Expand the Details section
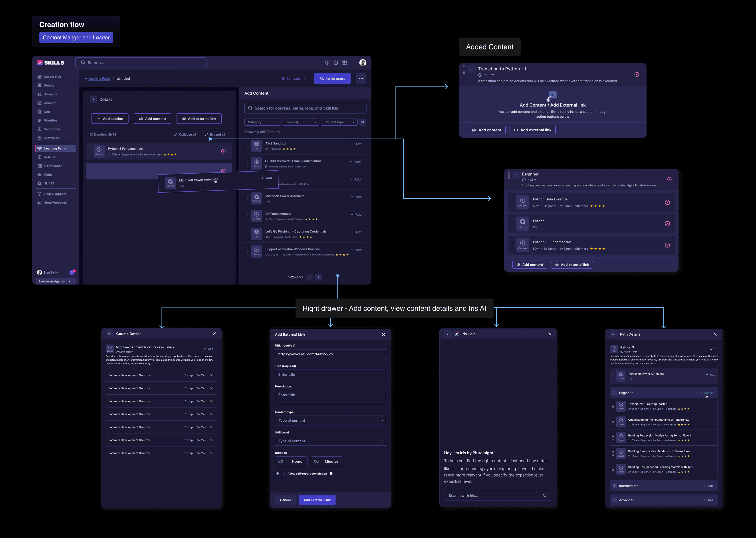Viewport: 756px width, 538px height. point(93,99)
